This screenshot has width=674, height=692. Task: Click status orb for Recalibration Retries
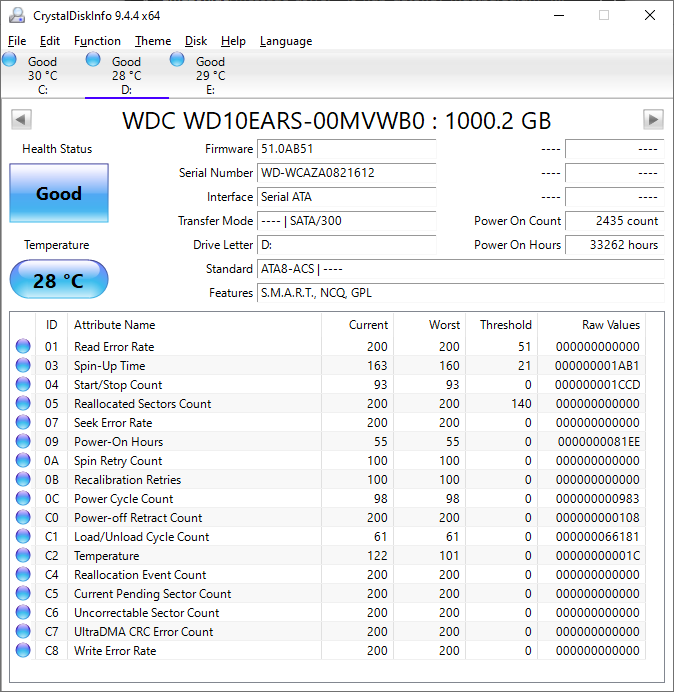click(23, 479)
